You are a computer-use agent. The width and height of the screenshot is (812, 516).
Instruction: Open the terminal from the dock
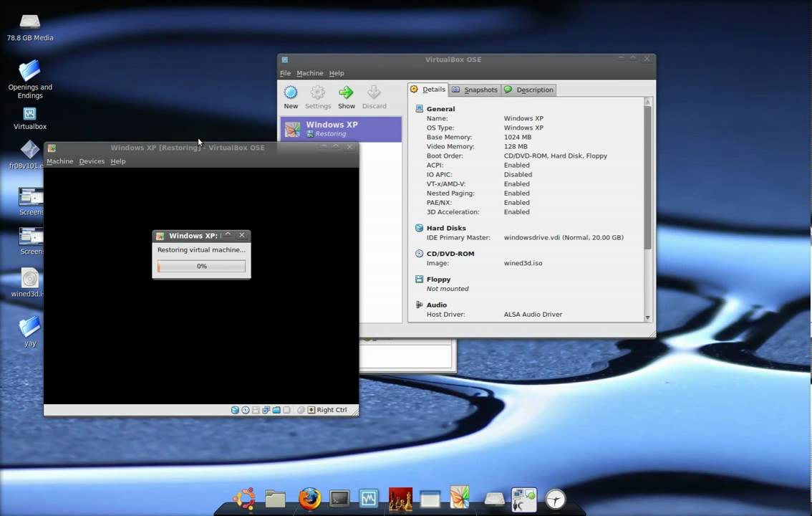click(339, 499)
